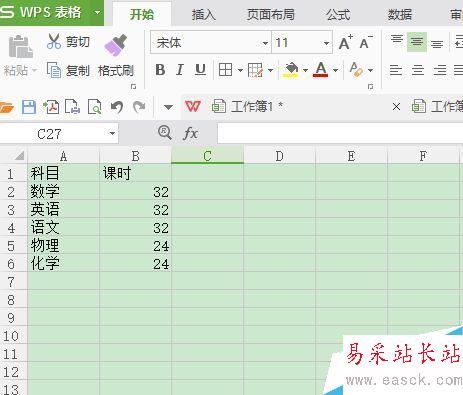
Task: Toggle italic formatting
Action: pos(180,70)
